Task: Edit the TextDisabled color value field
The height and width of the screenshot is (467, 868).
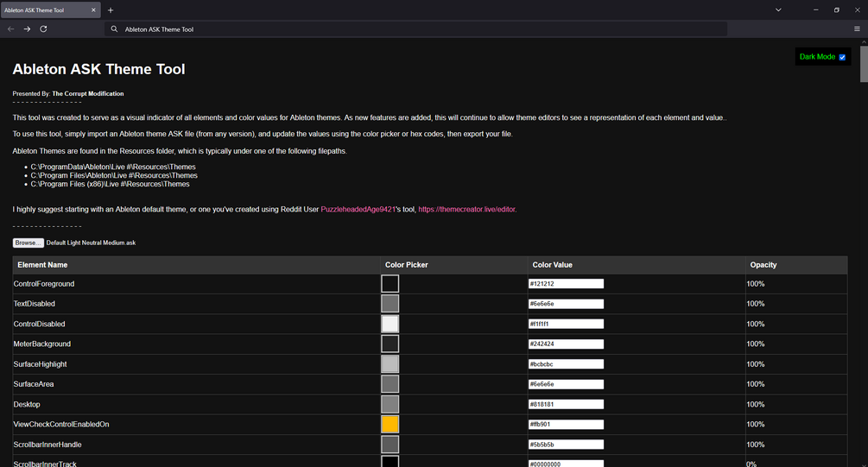Action: coord(566,304)
